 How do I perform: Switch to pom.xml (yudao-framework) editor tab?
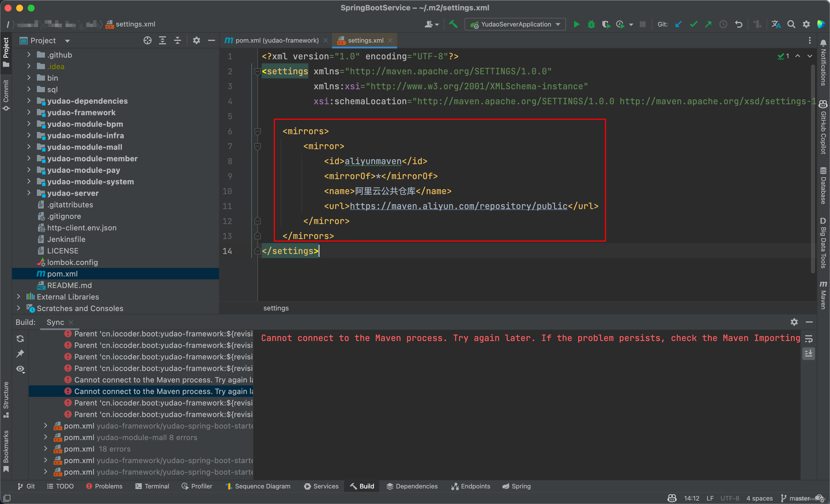coord(276,40)
